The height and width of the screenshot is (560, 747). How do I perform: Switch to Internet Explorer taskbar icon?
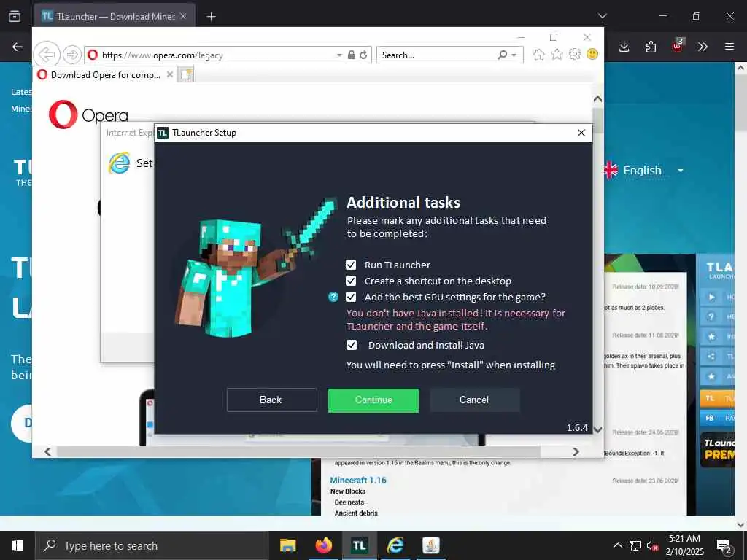395,545
